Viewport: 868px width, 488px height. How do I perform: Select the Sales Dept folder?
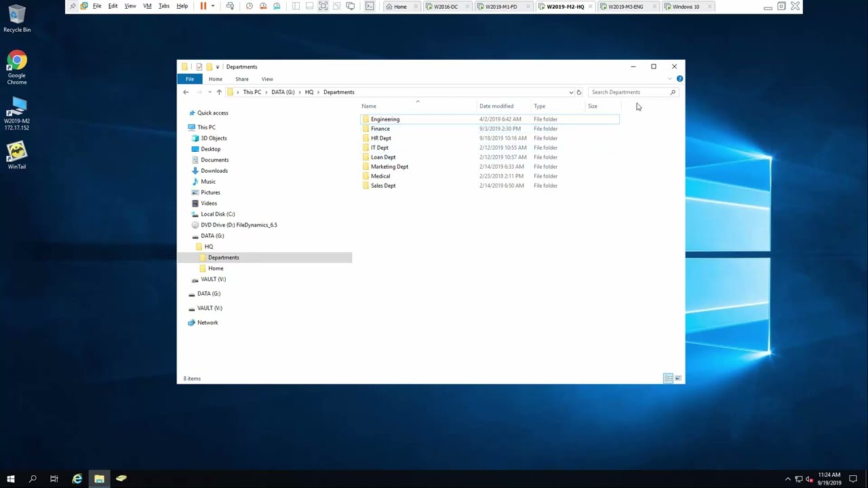(383, 186)
